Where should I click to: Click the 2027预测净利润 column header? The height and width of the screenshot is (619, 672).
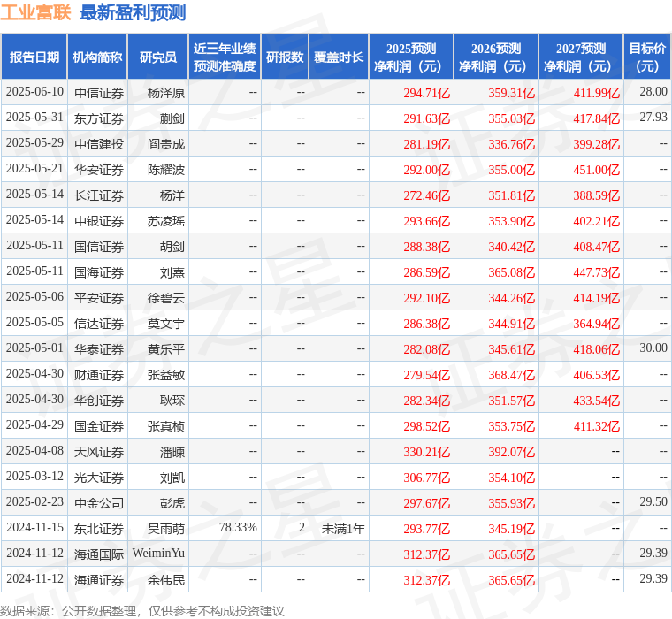tap(580, 57)
